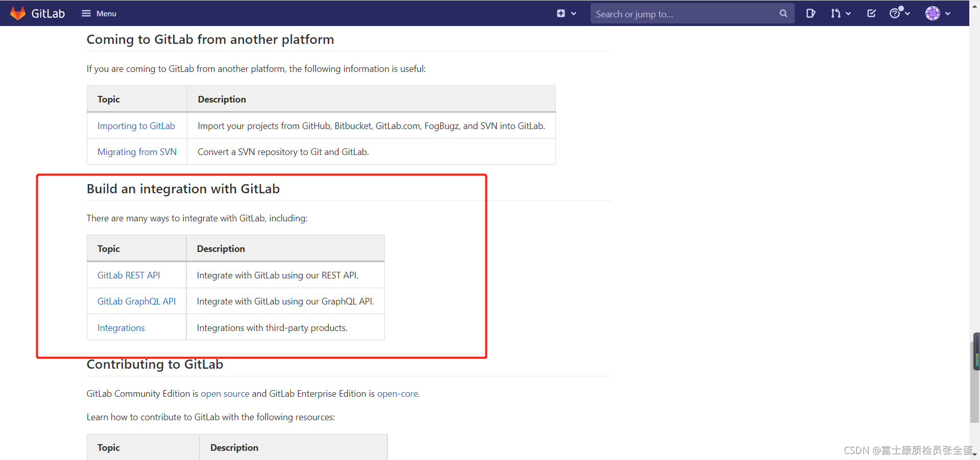The image size is (980, 460).
Task: Select the heading 'Contributing to GitLab'
Action: pos(155,365)
